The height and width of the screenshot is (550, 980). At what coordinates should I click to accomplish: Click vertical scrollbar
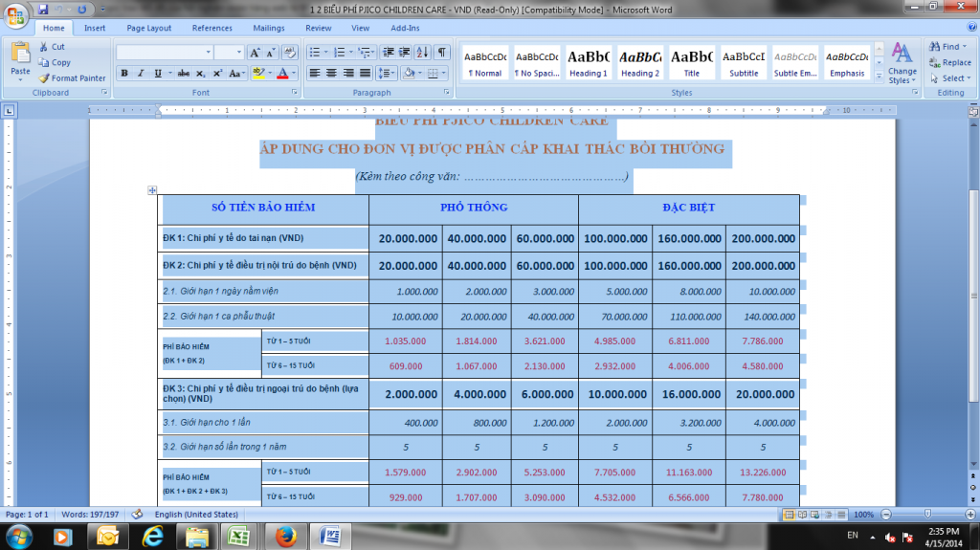point(973,296)
